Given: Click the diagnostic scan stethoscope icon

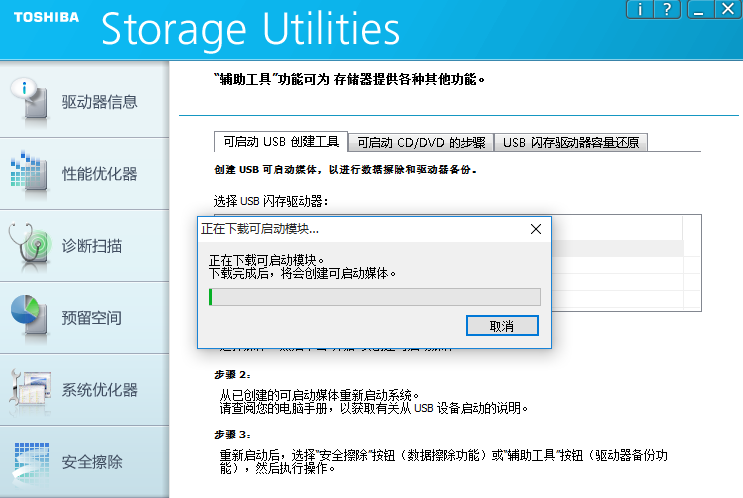Looking at the screenshot, I should 28,245.
